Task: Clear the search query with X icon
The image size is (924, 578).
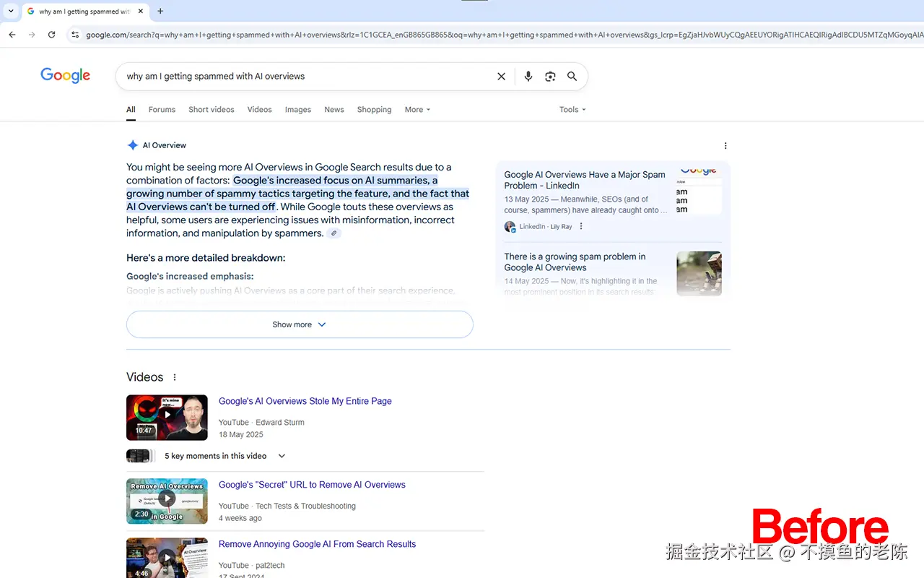Action: 501,77
